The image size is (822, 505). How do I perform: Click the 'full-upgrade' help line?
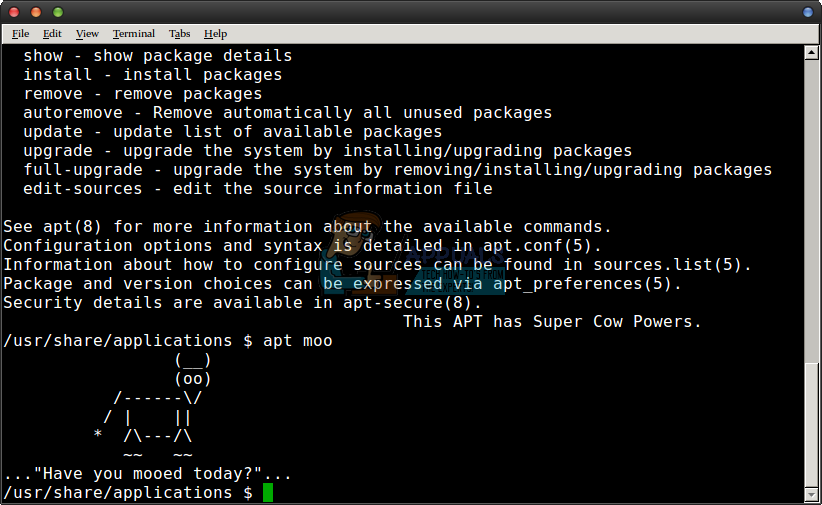tap(397, 170)
